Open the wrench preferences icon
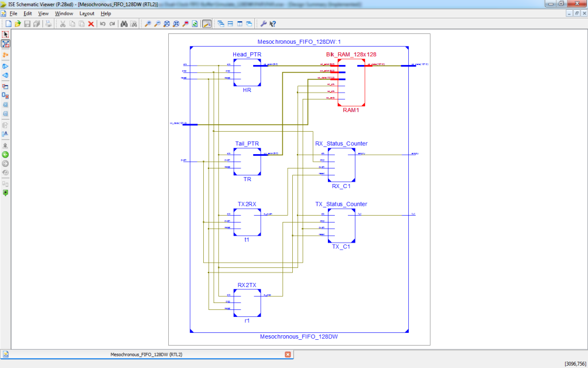 (x=264, y=24)
